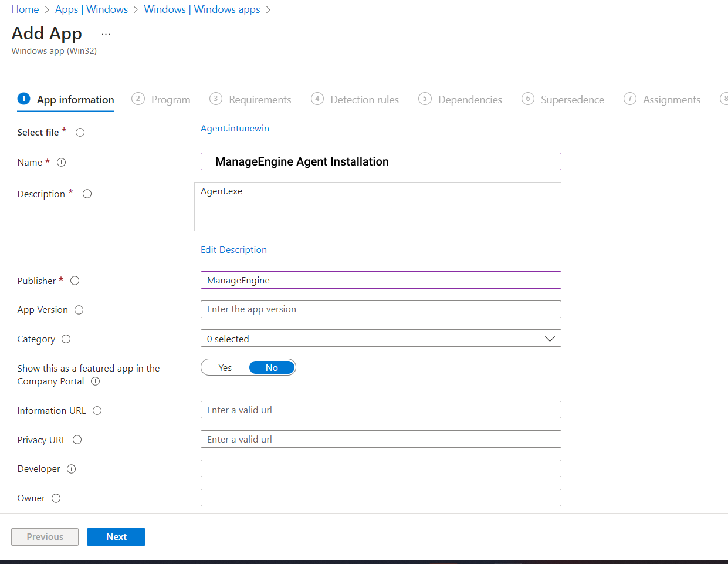Click info icon next to Select file
This screenshot has height=564, width=728.
click(x=80, y=133)
